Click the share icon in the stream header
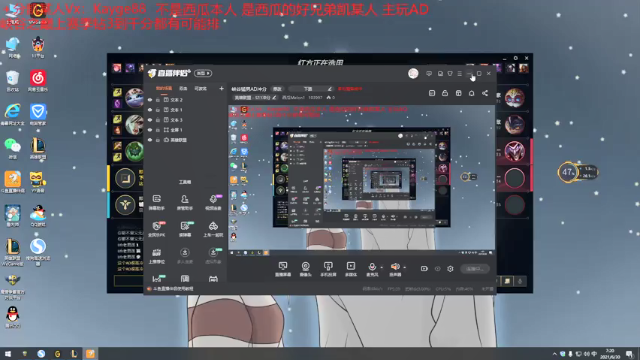The height and width of the screenshot is (360, 640). pos(485,93)
